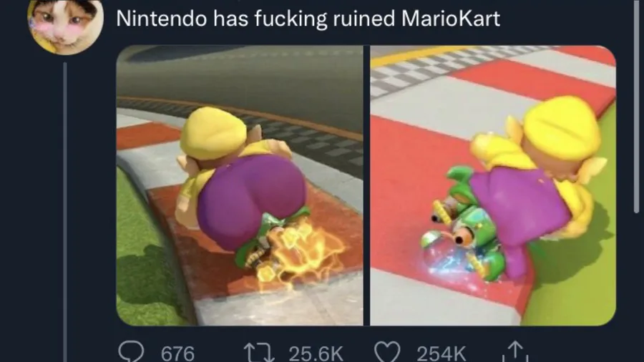Like the tweet with the heart icon
This screenshot has width=644, height=362.
point(387,352)
